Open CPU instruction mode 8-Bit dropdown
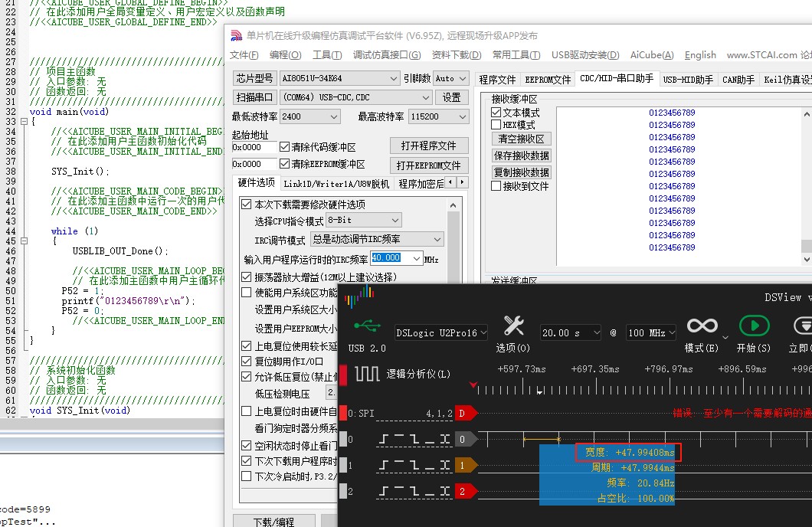The image size is (812, 527). click(364, 220)
